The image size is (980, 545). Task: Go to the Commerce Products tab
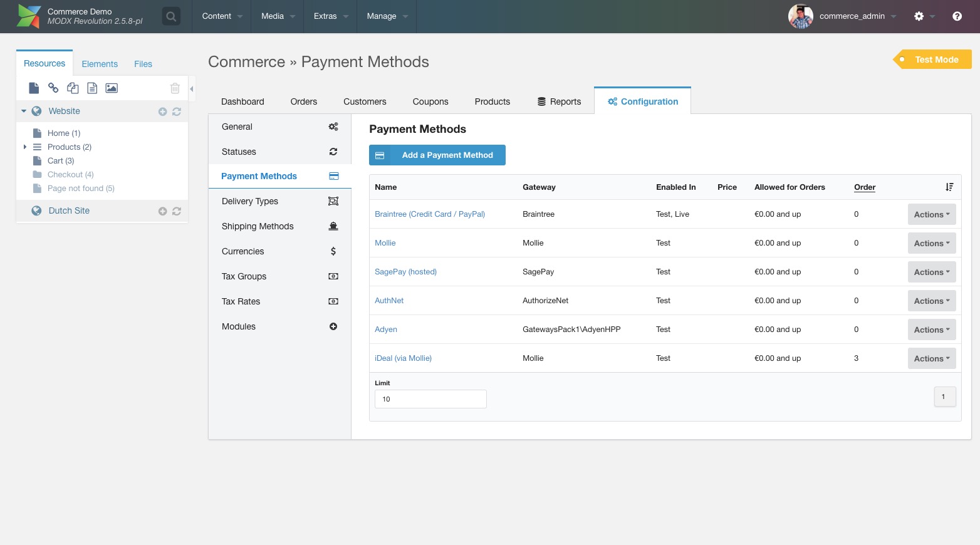coord(493,101)
